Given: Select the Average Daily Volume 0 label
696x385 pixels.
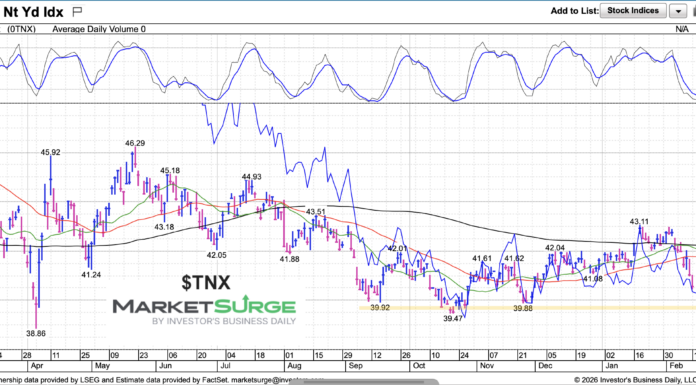Looking at the screenshot, I should (99, 29).
